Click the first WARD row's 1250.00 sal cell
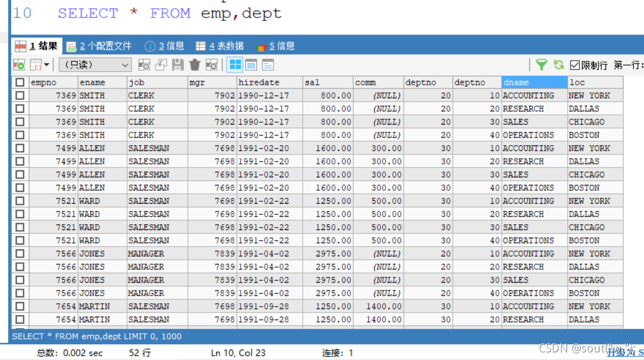The image size is (644, 360). tap(328, 201)
